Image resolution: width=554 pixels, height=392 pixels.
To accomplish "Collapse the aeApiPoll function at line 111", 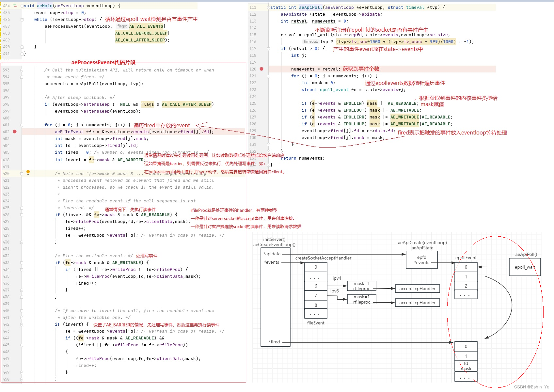I will point(268,8).
